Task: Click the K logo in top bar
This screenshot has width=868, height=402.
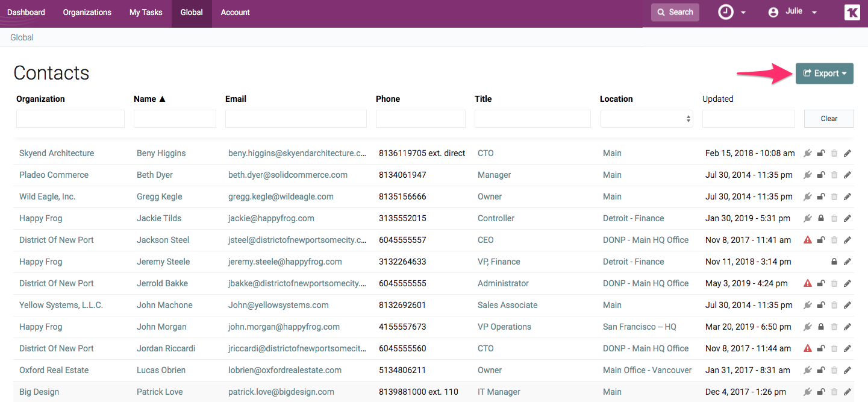Action: point(852,12)
